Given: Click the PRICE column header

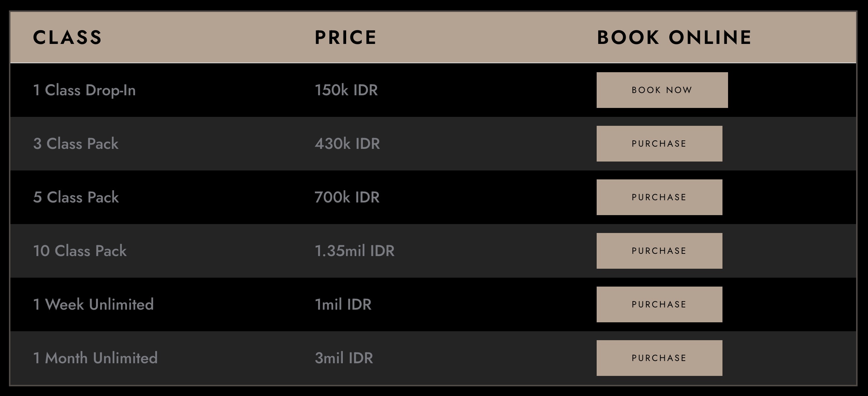Looking at the screenshot, I should [x=345, y=38].
